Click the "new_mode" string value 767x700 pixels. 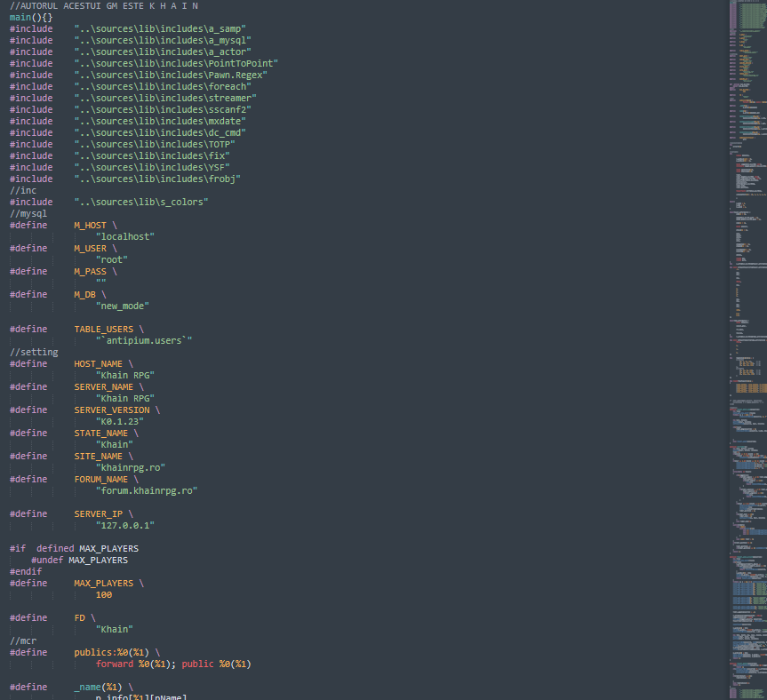[123, 306]
